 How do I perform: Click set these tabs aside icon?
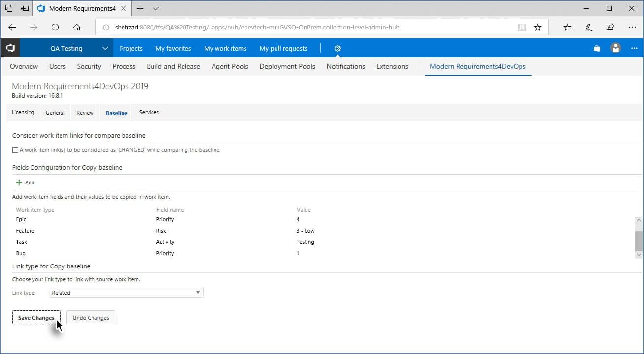(25, 8)
